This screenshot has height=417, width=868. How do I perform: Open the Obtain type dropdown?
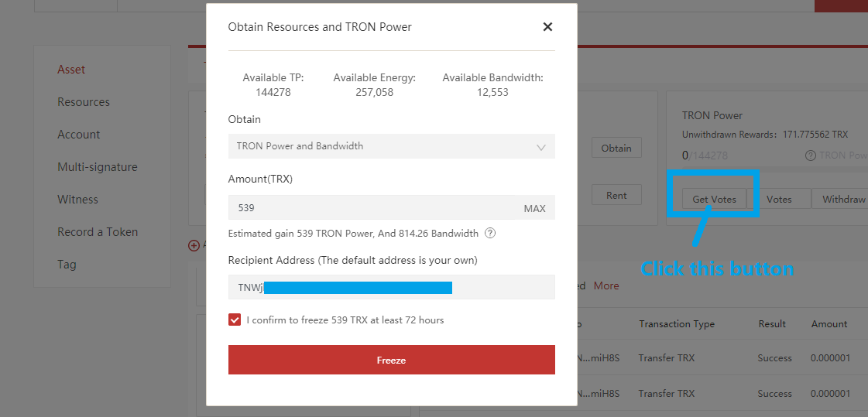click(391, 146)
